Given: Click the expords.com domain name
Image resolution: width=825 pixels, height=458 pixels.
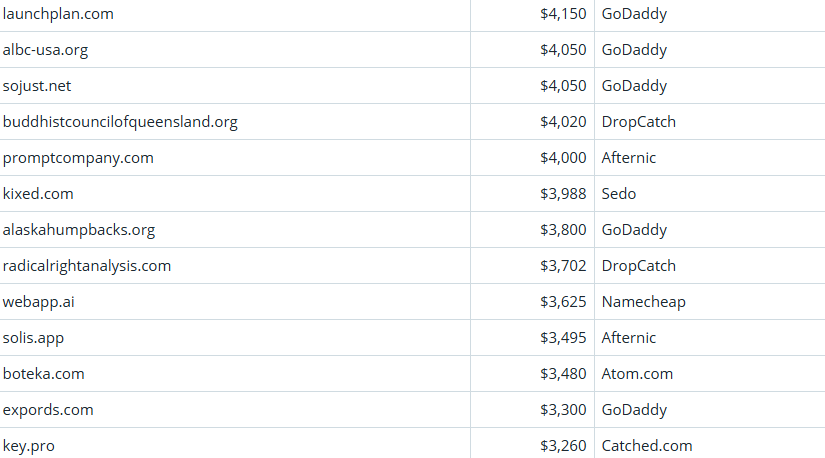Looking at the screenshot, I should click(x=48, y=410).
